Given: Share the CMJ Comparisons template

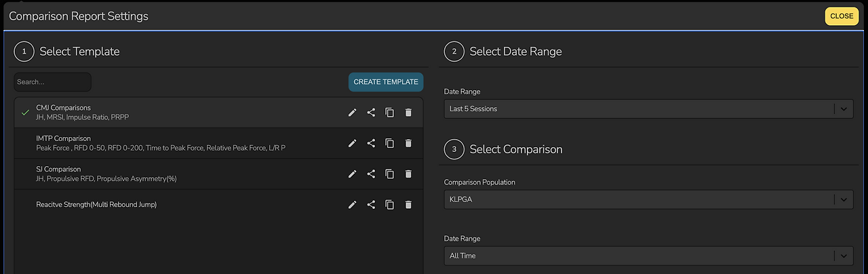Looking at the screenshot, I should [x=371, y=113].
